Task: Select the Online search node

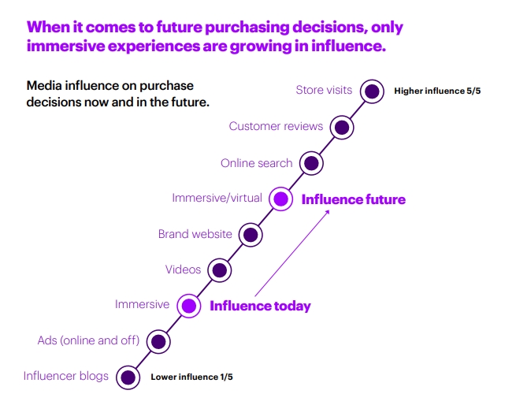Action: pos(311,163)
